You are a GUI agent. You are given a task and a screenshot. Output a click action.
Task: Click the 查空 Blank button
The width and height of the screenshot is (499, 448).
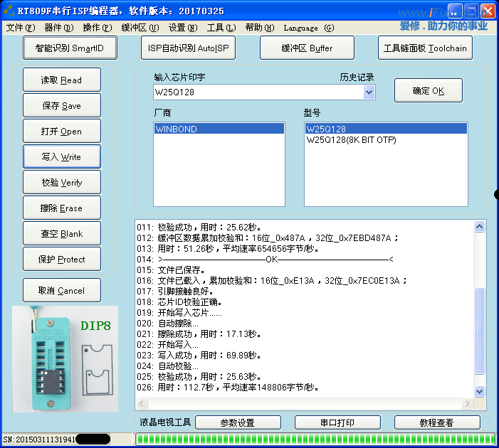pyautogui.click(x=62, y=233)
